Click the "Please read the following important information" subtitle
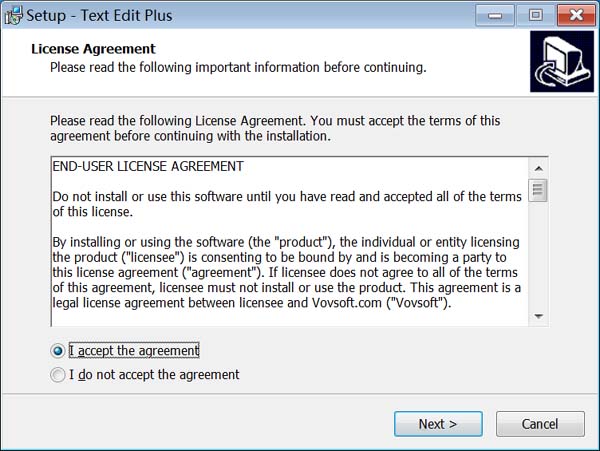The height and width of the screenshot is (451, 600). 238,68
